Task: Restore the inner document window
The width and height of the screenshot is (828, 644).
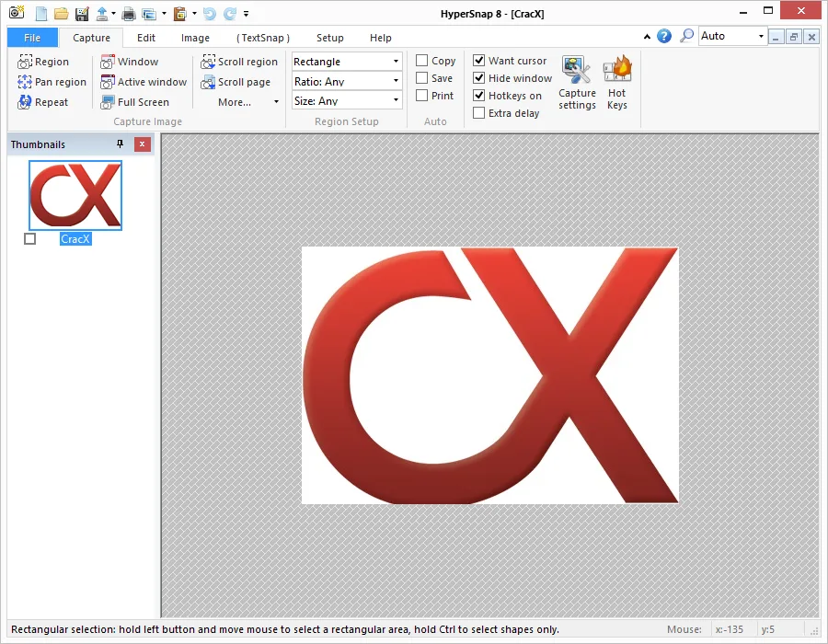Action: [794, 37]
